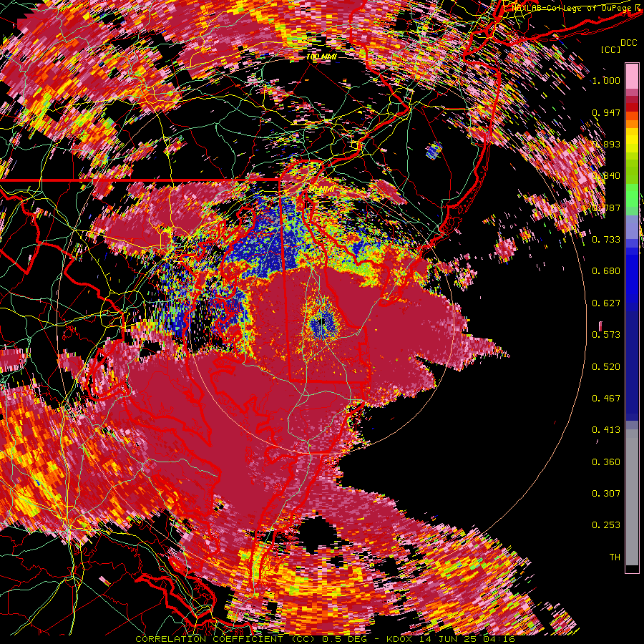Click the 50 NMI range ring label
Viewport: 644px width, 644px height.
[x=321, y=190]
